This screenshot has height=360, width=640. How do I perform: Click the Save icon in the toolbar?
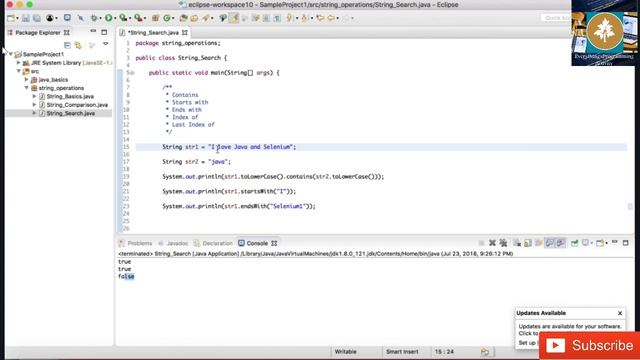26,18
